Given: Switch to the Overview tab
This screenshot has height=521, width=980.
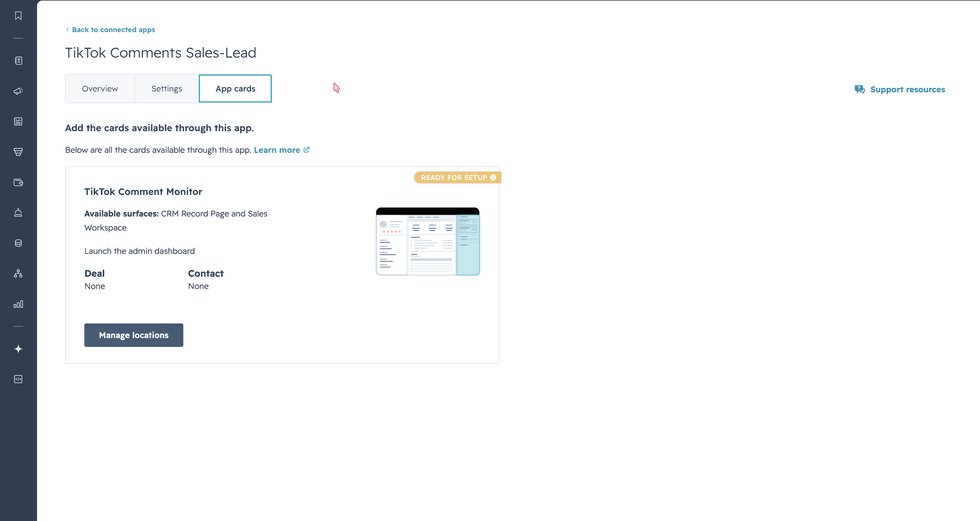Looking at the screenshot, I should (x=100, y=89).
